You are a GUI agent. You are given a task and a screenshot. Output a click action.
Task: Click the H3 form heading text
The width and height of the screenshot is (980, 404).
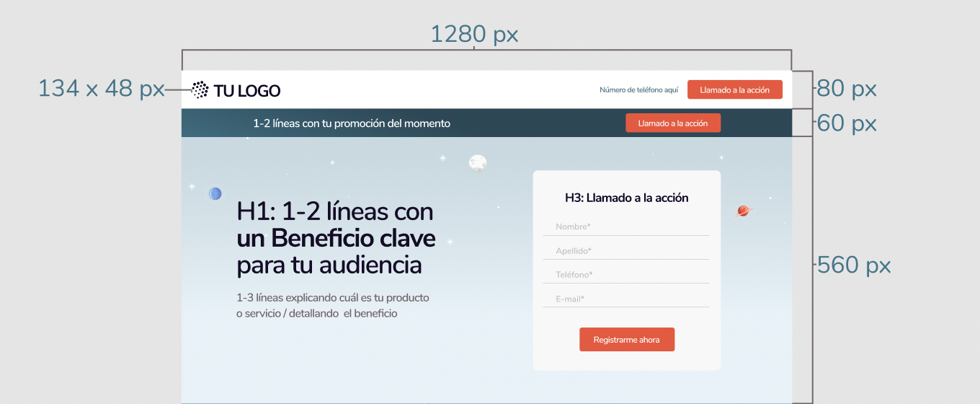click(627, 198)
